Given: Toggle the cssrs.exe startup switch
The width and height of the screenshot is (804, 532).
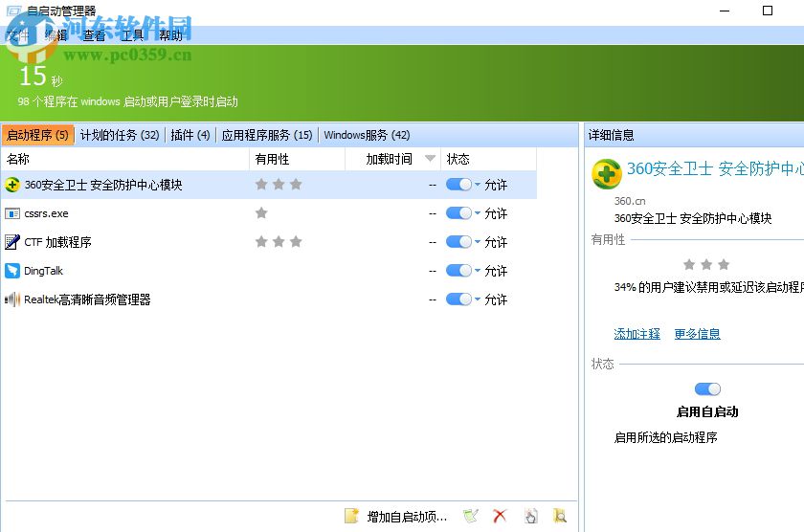Looking at the screenshot, I should click(458, 213).
